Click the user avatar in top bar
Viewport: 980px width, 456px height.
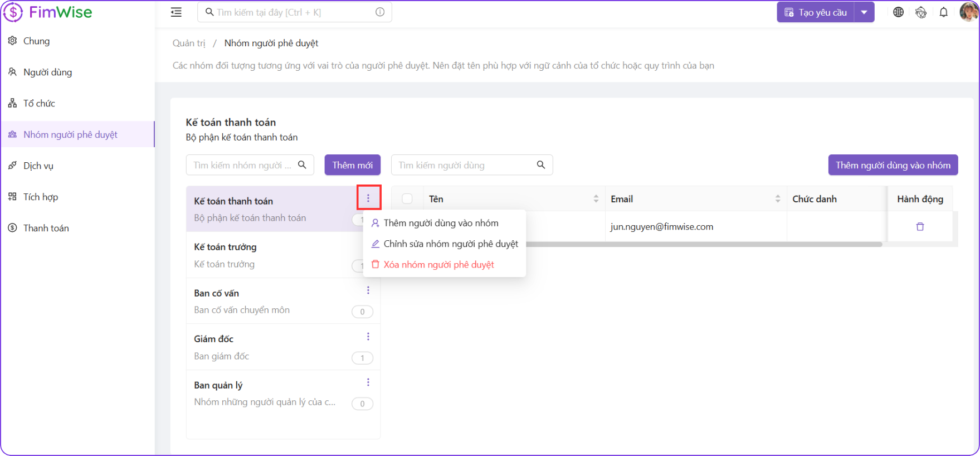[x=968, y=12]
